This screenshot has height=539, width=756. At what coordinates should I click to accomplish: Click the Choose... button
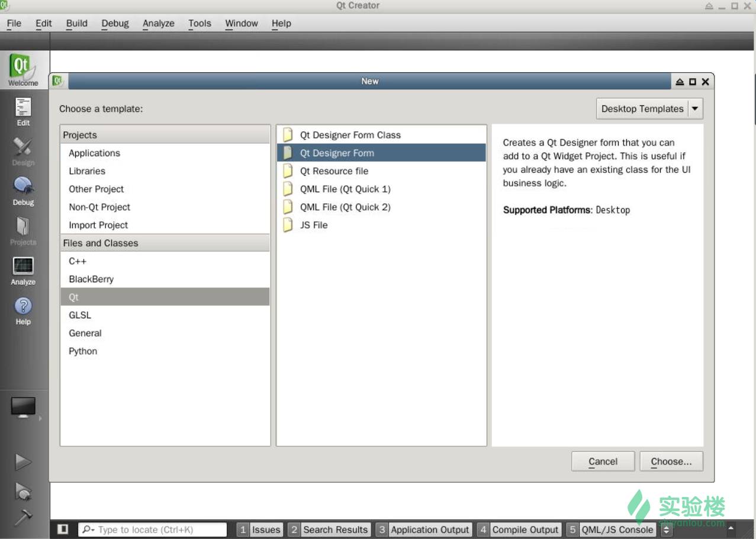point(671,461)
